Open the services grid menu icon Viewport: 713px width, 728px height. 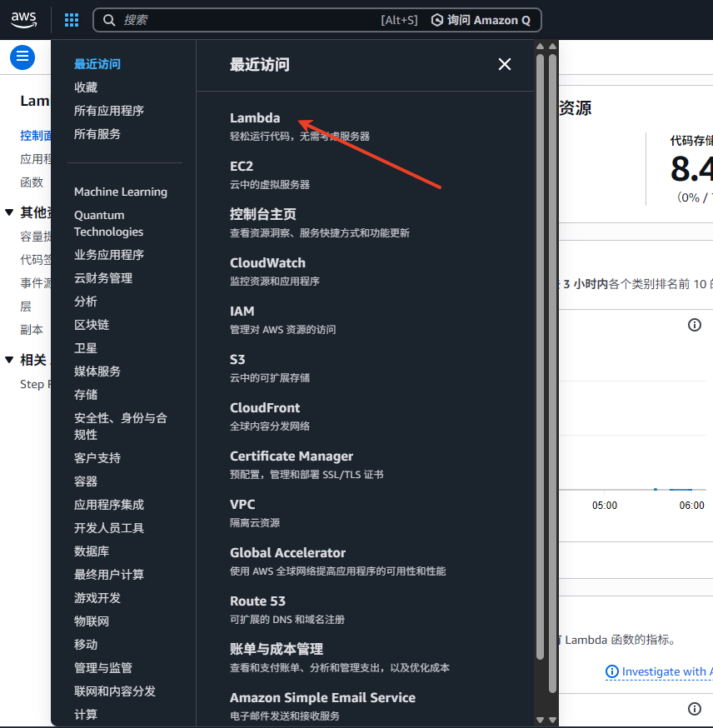(x=72, y=20)
